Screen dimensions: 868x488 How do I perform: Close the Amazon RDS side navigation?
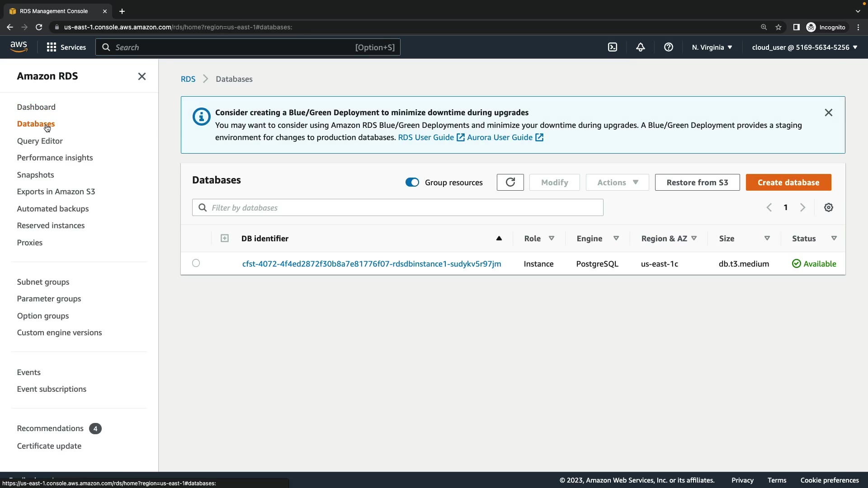click(x=142, y=76)
